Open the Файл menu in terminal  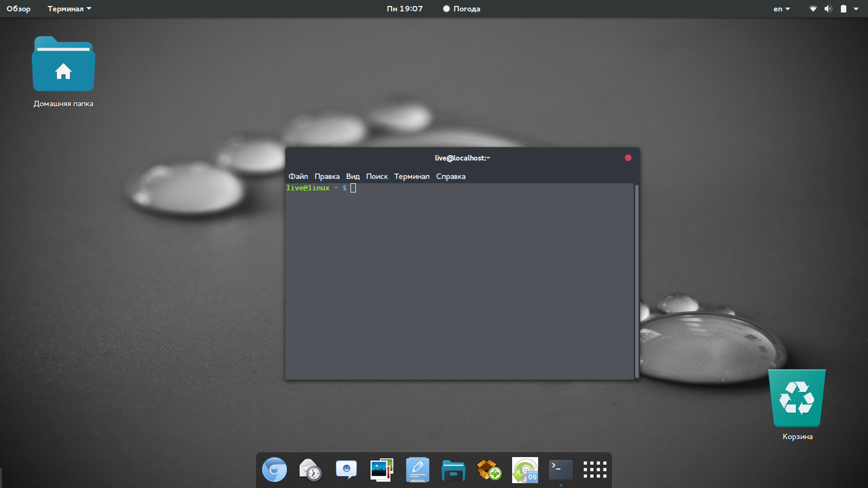pyautogui.click(x=298, y=176)
